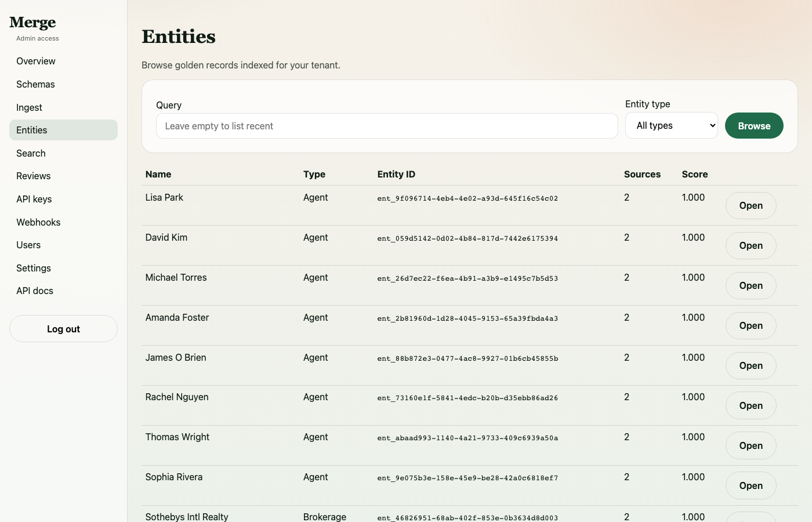Image resolution: width=812 pixels, height=522 pixels.
Task: Open the Sophia Rivera record
Action: [x=751, y=486]
